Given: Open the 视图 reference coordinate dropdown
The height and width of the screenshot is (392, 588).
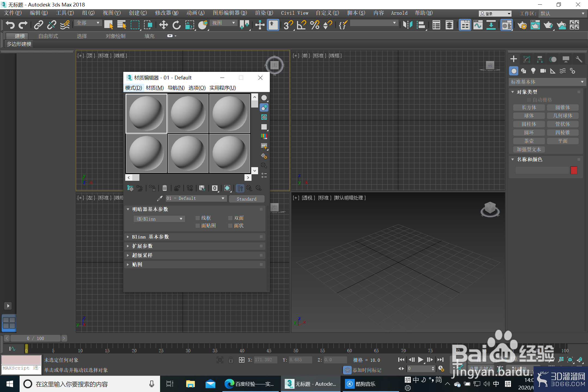Looking at the screenshot, I should click(223, 23).
